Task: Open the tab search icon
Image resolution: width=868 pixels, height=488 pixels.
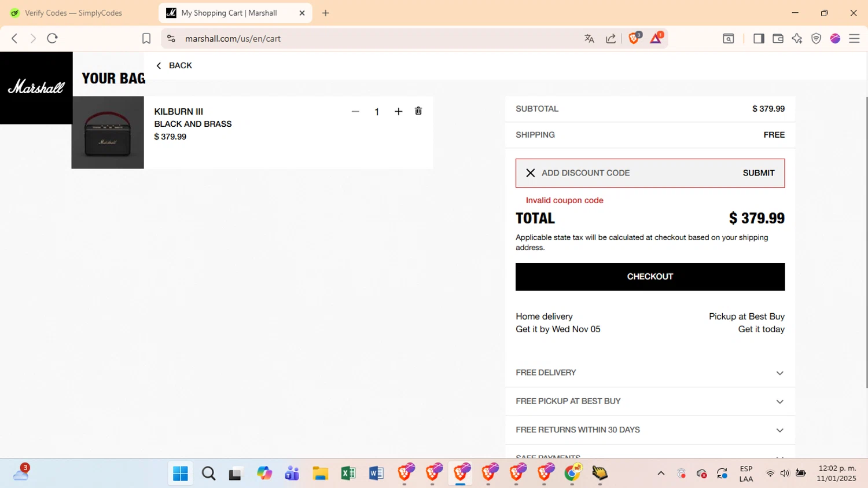Action: pyautogui.click(x=729, y=38)
